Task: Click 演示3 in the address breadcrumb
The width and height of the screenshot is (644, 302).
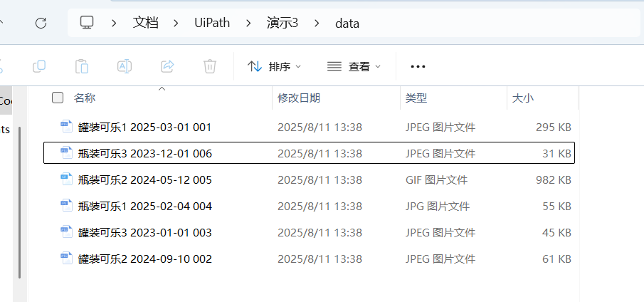Action: [283, 23]
